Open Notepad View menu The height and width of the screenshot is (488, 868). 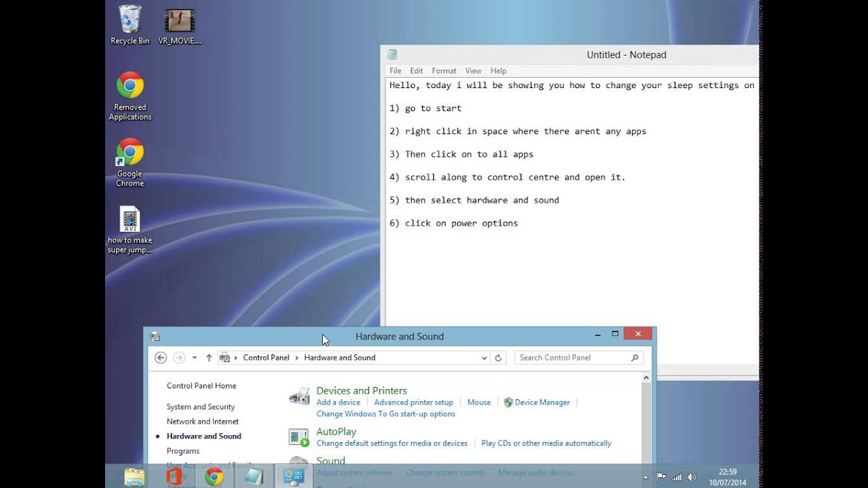(x=473, y=70)
